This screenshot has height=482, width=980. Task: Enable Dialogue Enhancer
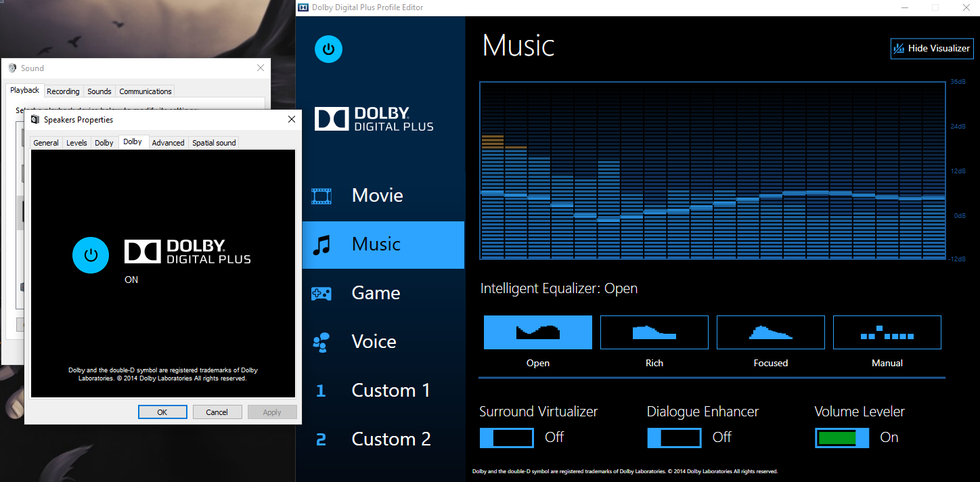674,437
